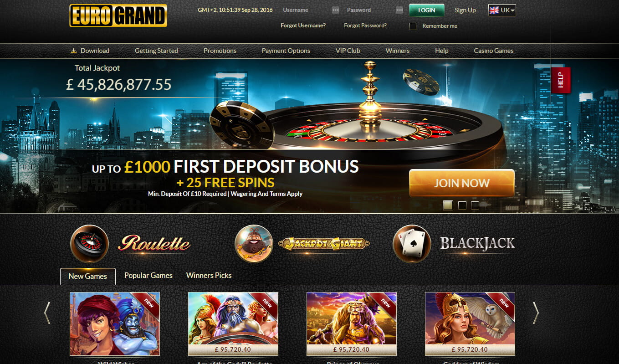The image size is (619, 364).
Task: Expand the UK language dropdown
Action: click(x=502, y=10)
